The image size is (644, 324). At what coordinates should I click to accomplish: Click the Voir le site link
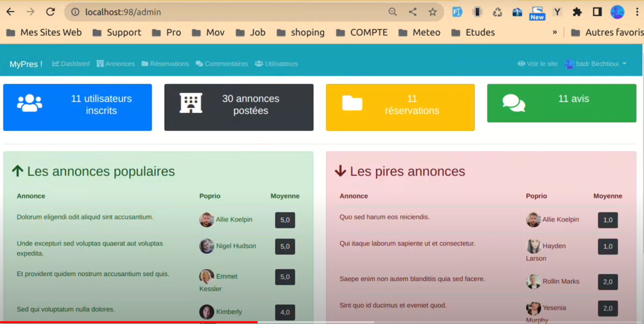(x=537, y=64)
